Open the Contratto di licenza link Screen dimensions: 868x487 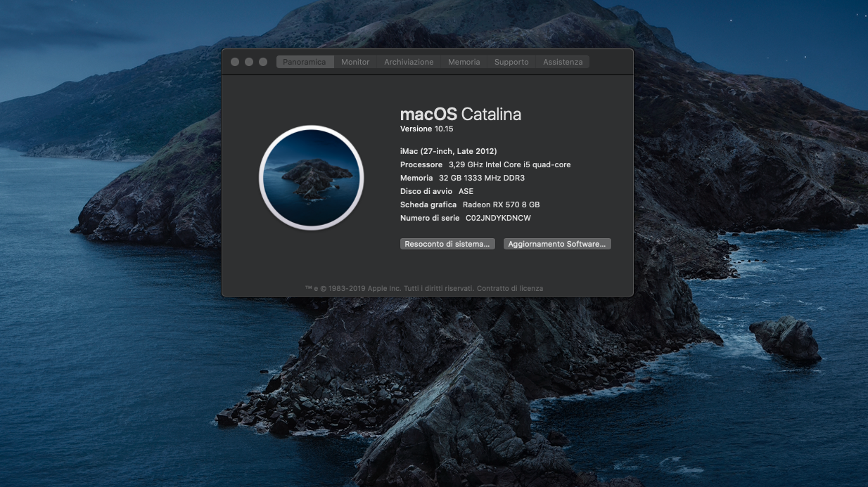click(x=510, y=288)
